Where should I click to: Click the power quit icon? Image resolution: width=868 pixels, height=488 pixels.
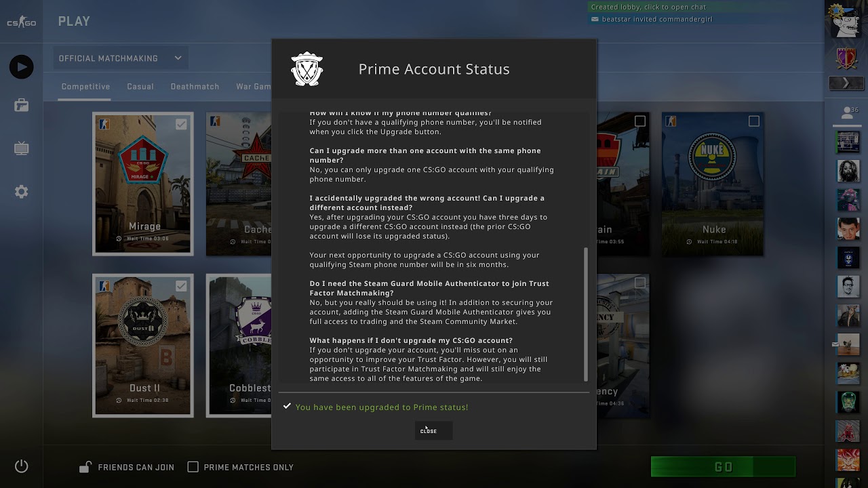(21, 466)
